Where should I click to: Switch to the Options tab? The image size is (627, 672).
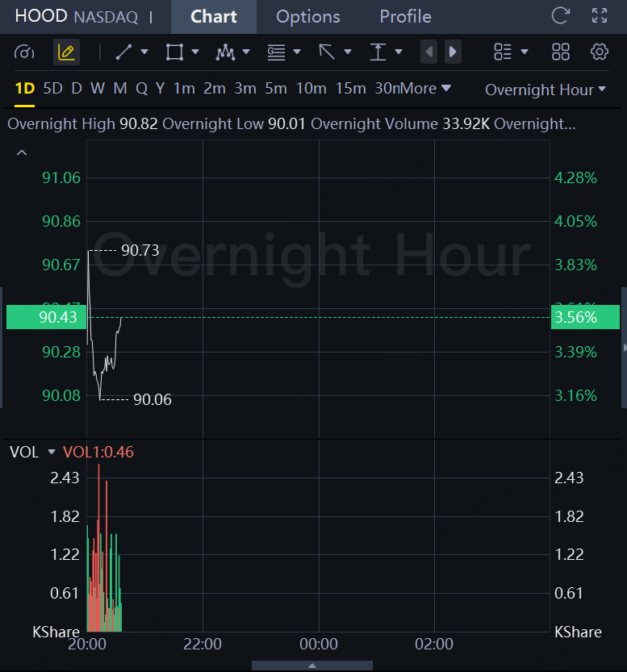pos(307,17)
